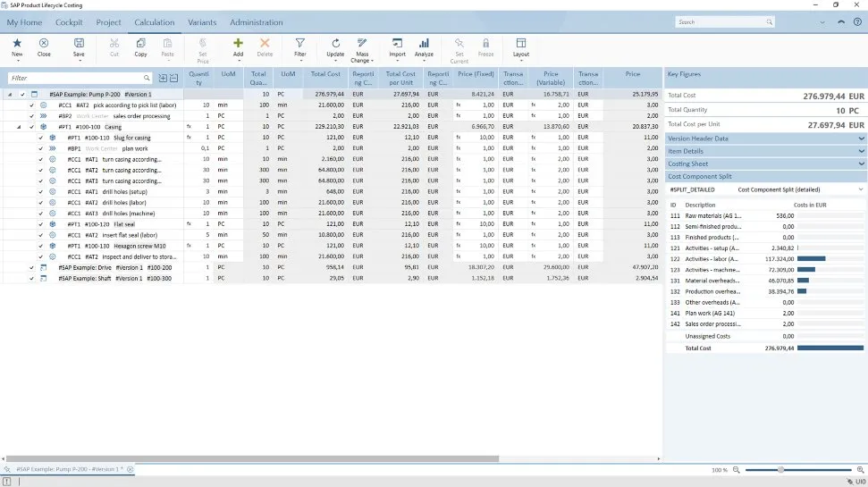Collapse the ribbon with the up chevron
868x487 pixels.
(841, 22)
